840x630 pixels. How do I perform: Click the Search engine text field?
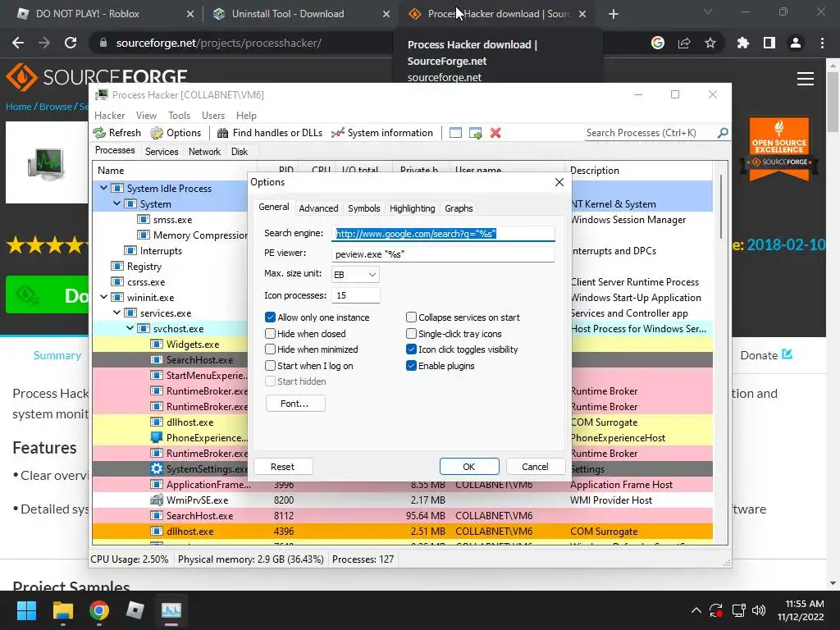pyautogui.click(x=442, y=234)
